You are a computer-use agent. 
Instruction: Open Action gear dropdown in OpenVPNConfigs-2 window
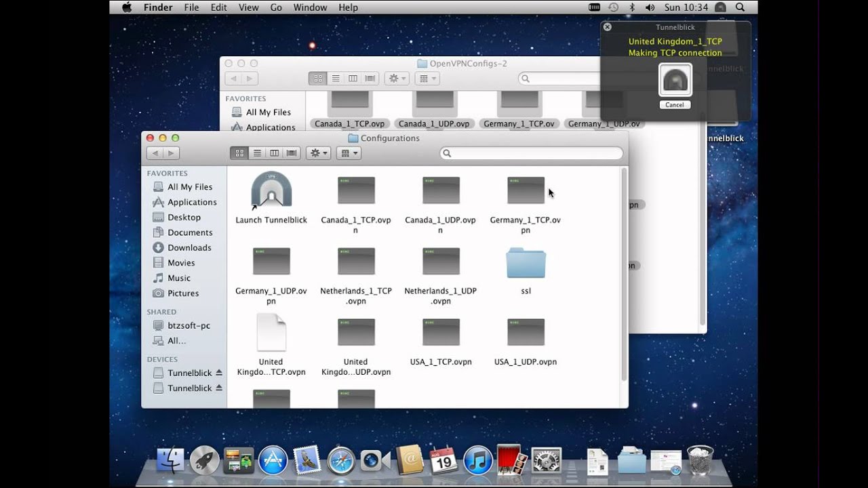[396, 79]
